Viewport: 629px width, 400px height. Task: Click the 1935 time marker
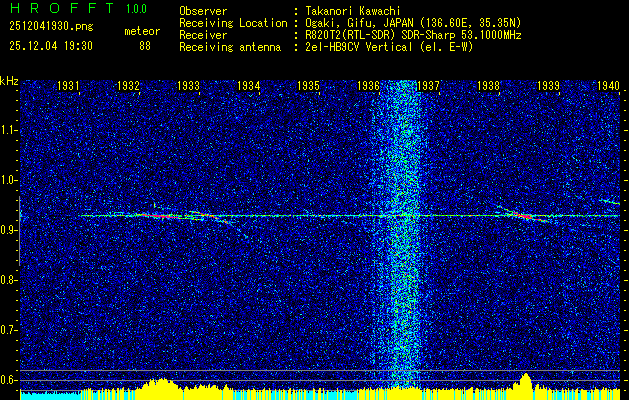(x=308, y=85)
